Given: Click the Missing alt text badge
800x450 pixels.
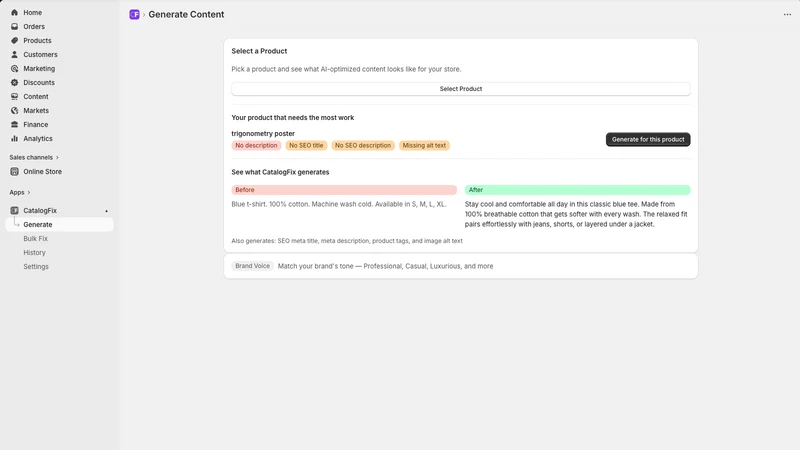Looking at the screenshot, I should coord(424,145).
